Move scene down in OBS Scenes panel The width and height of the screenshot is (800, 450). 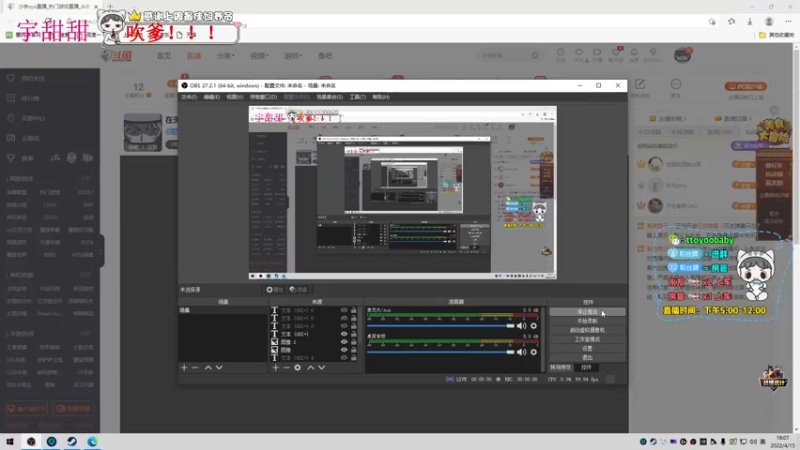coord(219,367)
